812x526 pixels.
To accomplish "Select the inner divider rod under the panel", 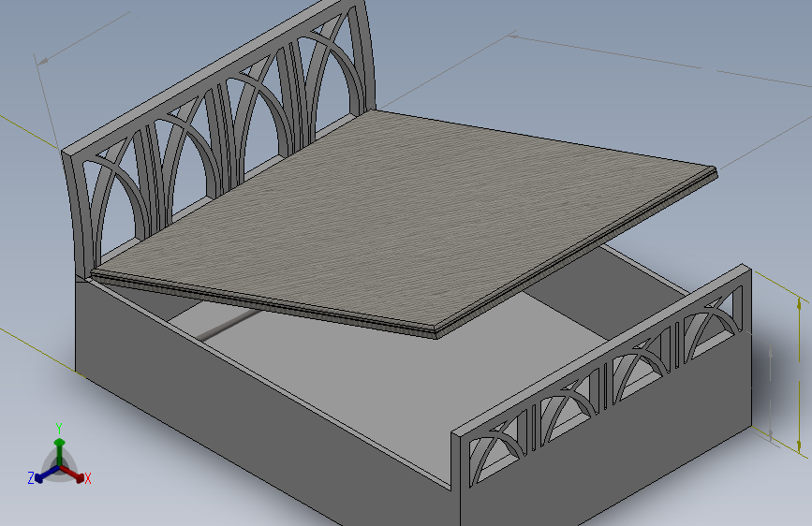I will pyautogui.click(x=228, y=326).
